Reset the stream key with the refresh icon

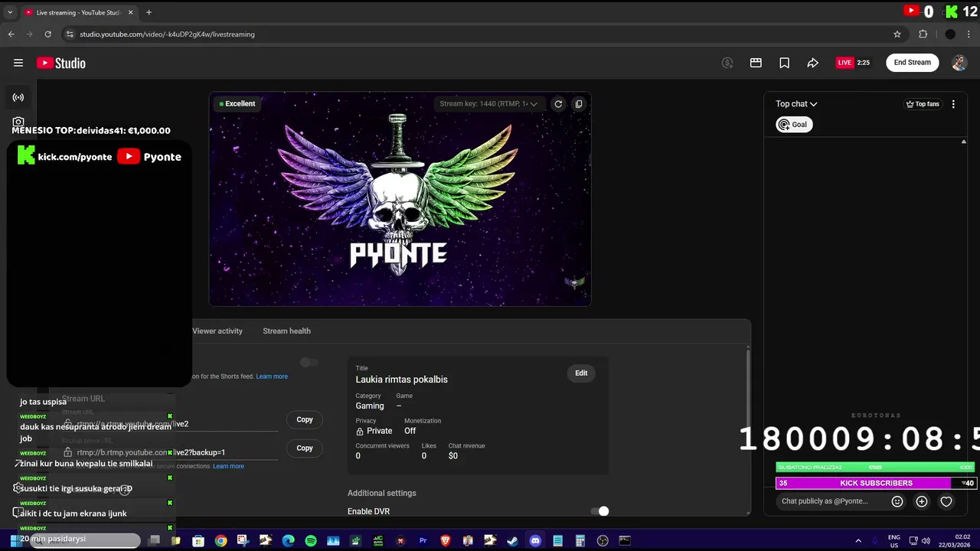point(558,103)
